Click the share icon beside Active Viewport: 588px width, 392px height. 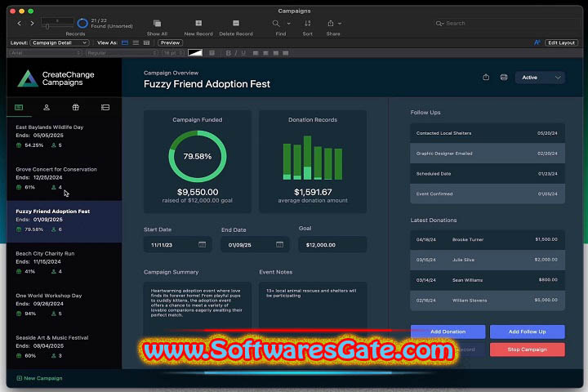tap(486, 78)
